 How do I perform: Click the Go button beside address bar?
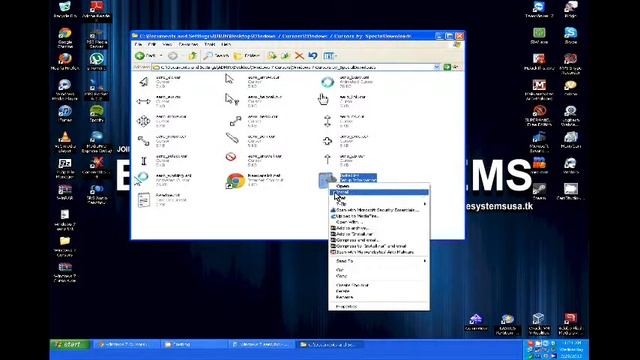(451, 67)
